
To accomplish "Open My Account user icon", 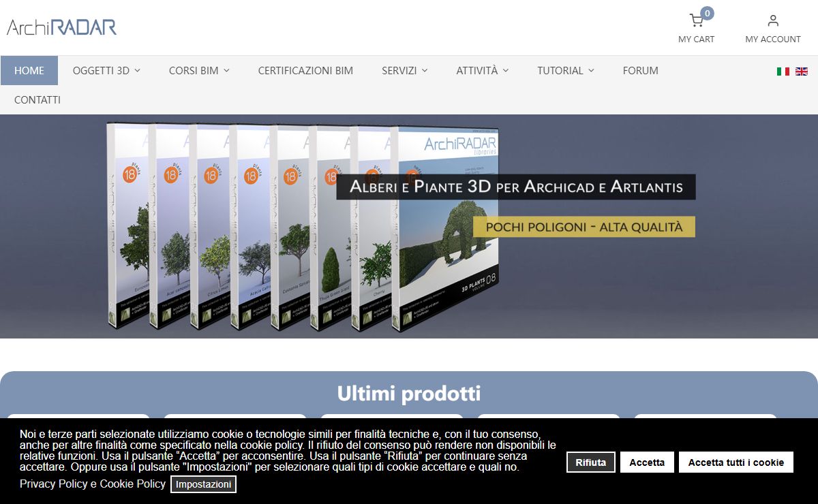I will (x=772, y=20).
